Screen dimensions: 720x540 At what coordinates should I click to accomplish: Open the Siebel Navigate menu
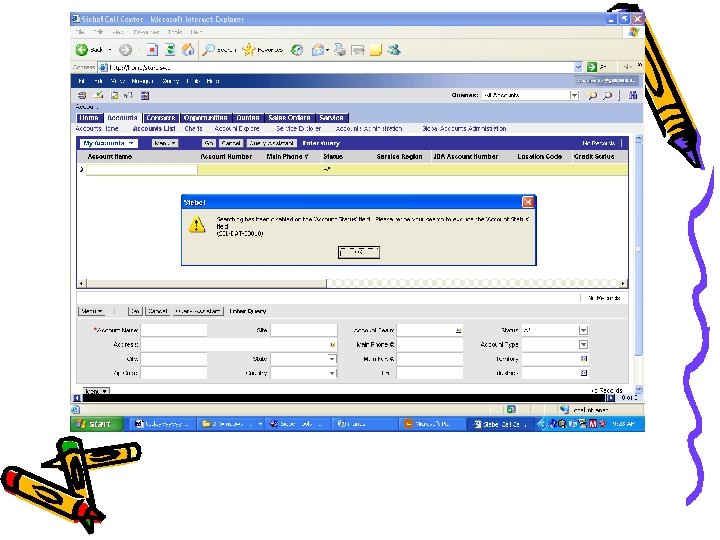pyautogui.click(x=142, y=81)
